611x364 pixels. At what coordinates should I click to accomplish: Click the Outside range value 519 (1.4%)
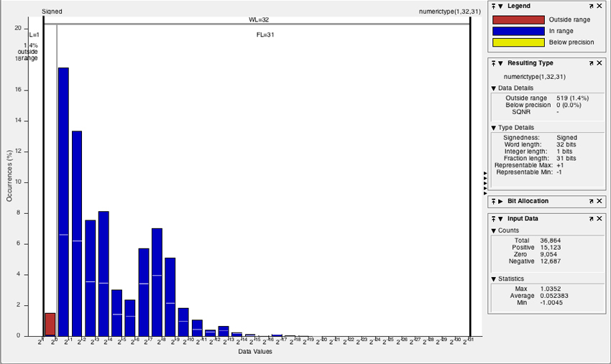572,98
